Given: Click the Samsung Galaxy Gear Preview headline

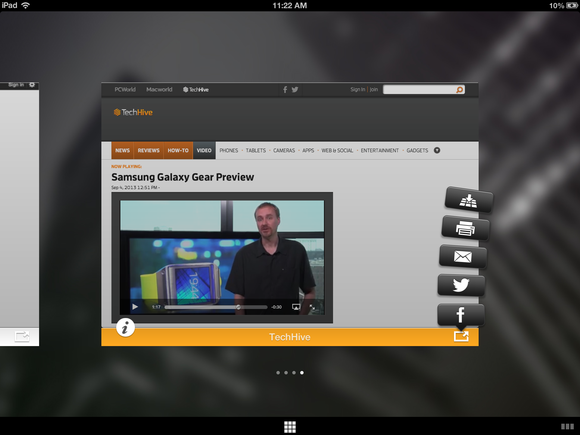Looking at the screenshot, I should click(x=183, y=177).
